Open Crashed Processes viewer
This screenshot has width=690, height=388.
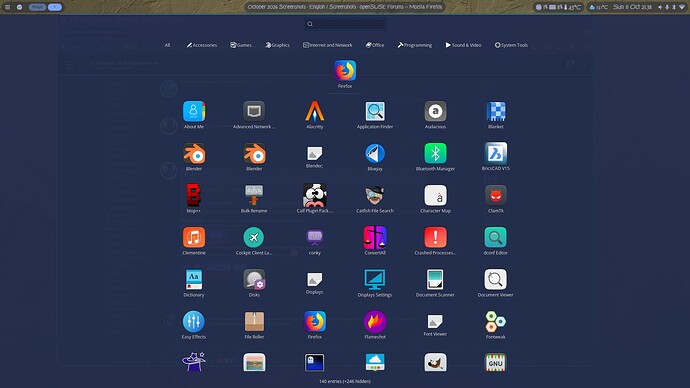[x=435, y=241]
